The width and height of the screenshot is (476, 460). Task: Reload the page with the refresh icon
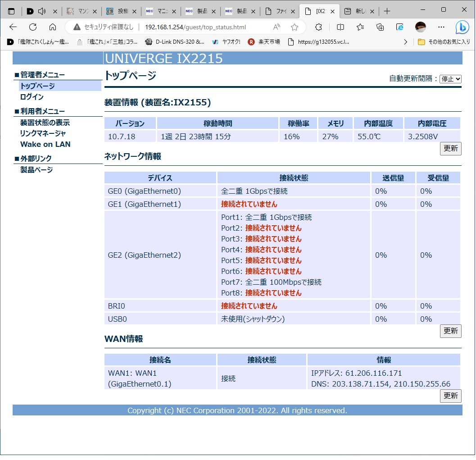[33, 27]
